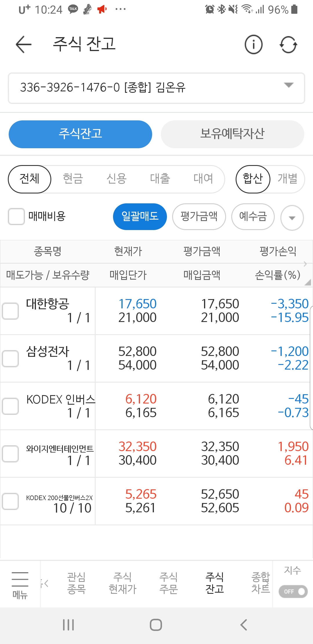Open the 주식 주문 bottom tab
The width and height of the screenshot is (313, 644).
click(168, 583)
